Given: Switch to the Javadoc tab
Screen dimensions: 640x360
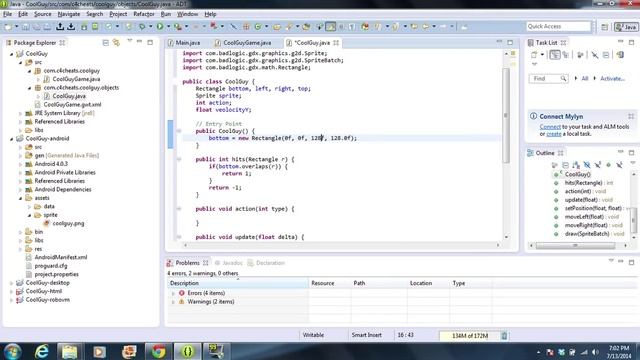Looking at the screenshot, I should [x=229, y=263].
